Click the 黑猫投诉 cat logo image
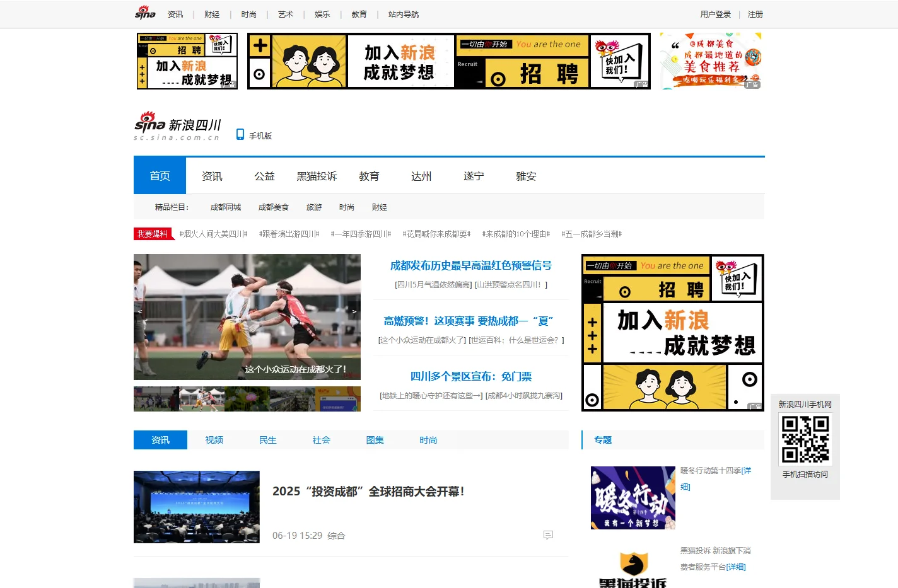The width and height of the screenshot is (898, 588). 633,568
